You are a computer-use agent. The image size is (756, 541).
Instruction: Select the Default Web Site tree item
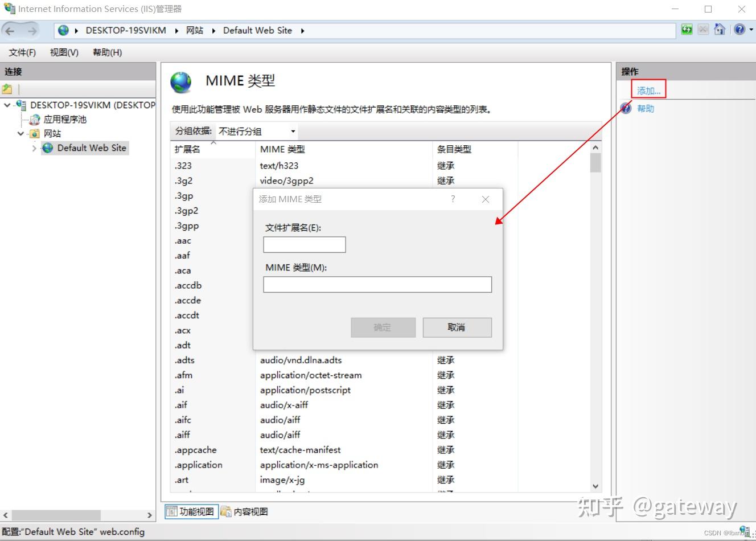point(92,148)
